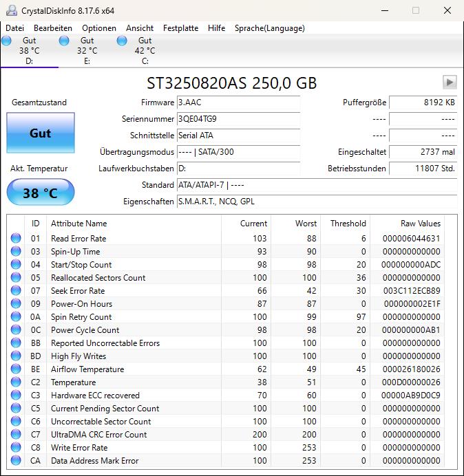
Task: Click status orb for Spin-Up Time
Action: [x=16, y=251]
